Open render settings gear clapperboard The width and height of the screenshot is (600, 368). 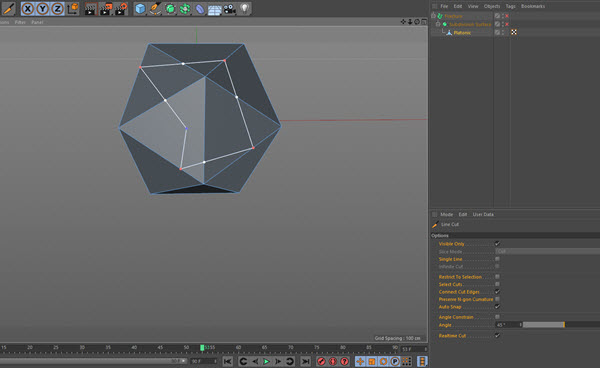[121, 8]
